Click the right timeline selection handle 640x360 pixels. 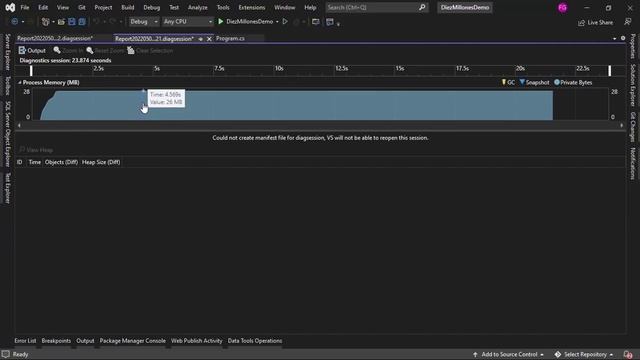pos(610,71)
